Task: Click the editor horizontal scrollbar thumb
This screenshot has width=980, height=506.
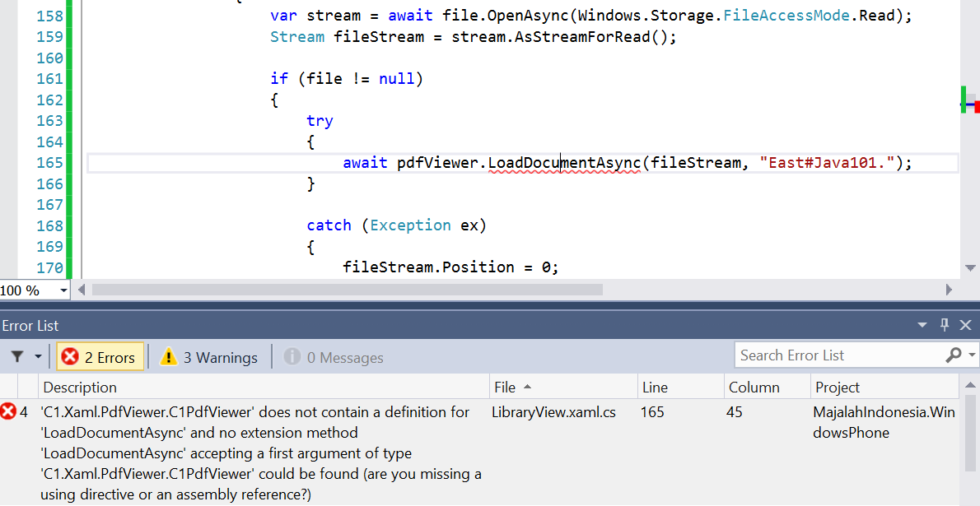Action: 347,290
